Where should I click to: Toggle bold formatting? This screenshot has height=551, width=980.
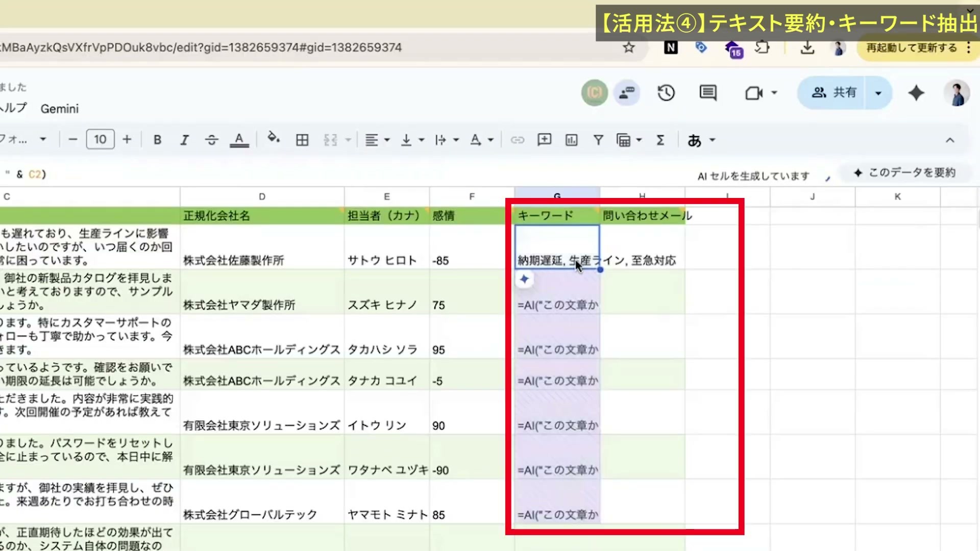(x=158, y=140)
